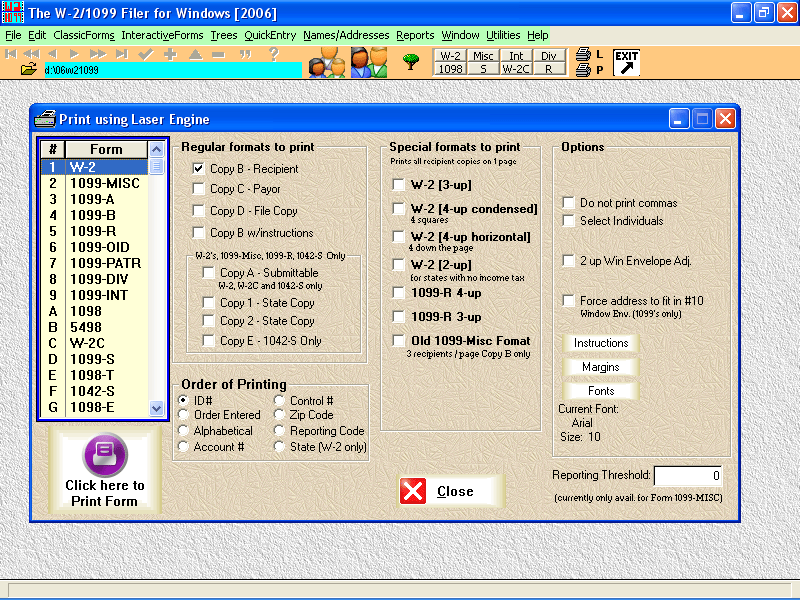Select Alphabetical printing order
Screen dimensions: 800x600
183,431
